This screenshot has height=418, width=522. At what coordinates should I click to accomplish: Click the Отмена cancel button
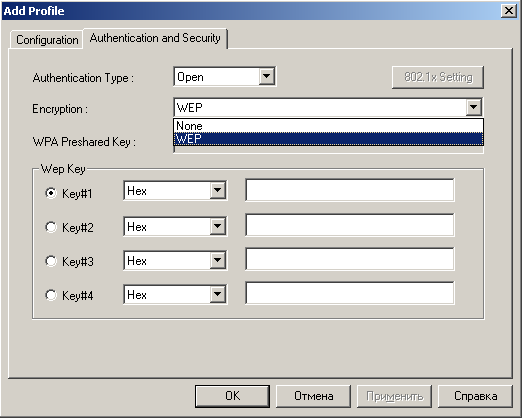pyautogui.click(x=313, y=396)
